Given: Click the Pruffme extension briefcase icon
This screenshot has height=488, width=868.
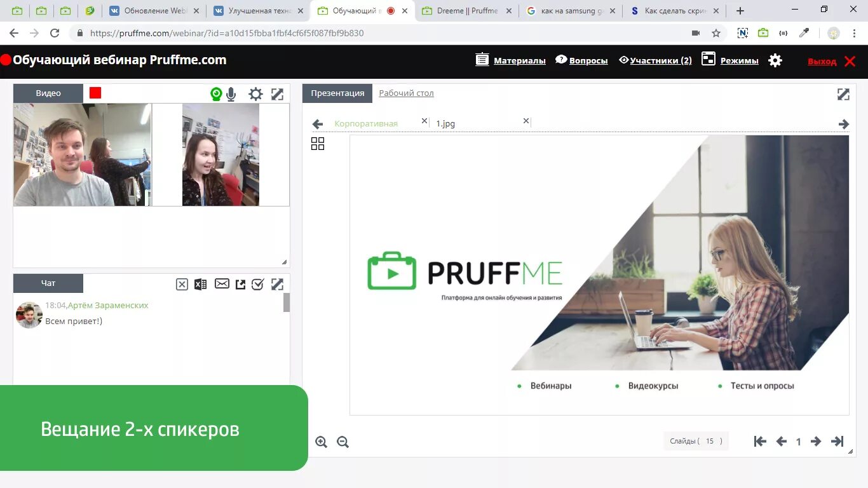Looking at the screenshot, I should [x=763, y=33].
